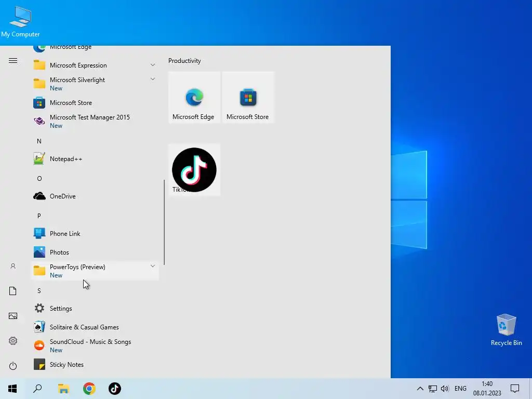Open Pictures from the Start sidebar
Screen dimensions: 532x399
coord(13,316)
